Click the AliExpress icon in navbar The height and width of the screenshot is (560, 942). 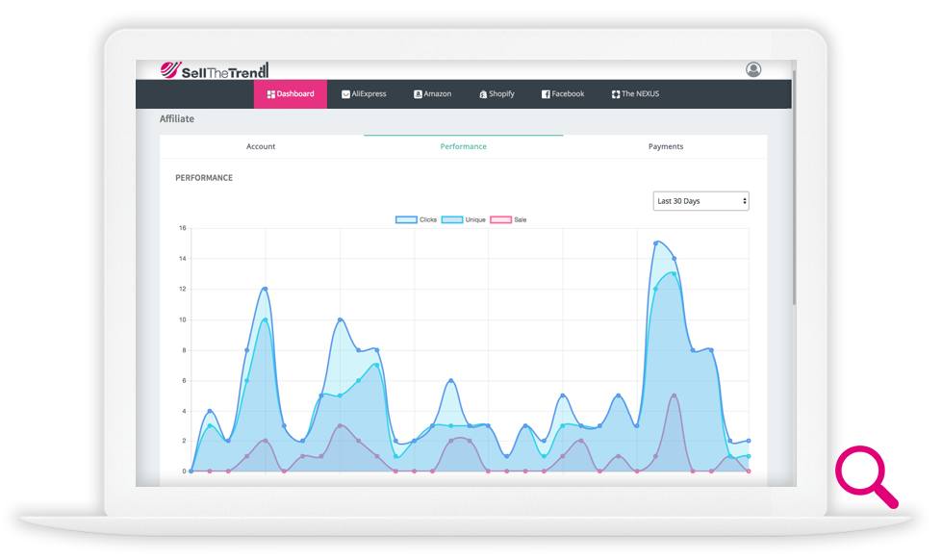point(345,94)
